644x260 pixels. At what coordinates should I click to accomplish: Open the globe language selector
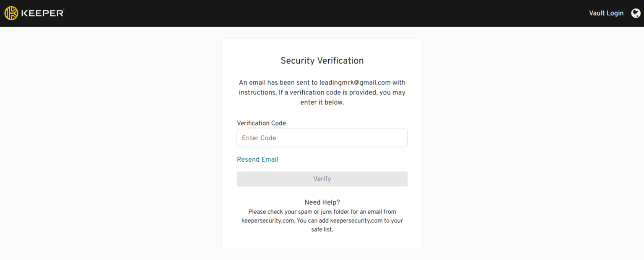[x=636, y=13]
